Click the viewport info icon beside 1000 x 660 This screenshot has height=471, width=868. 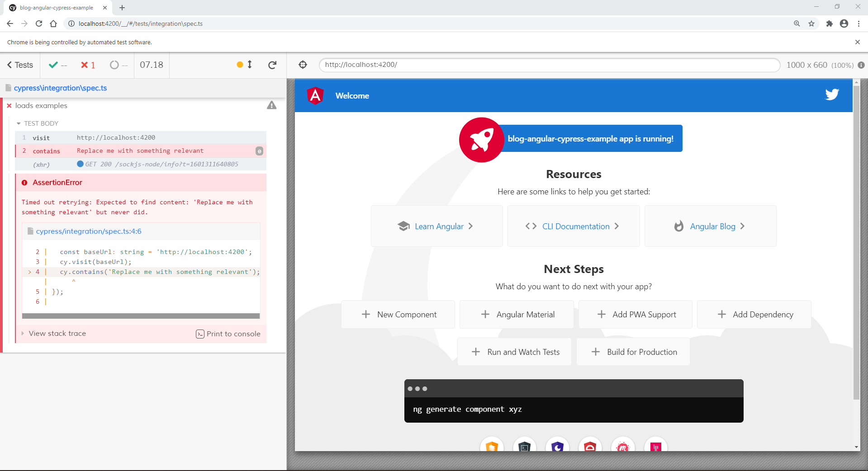point(861,65)
